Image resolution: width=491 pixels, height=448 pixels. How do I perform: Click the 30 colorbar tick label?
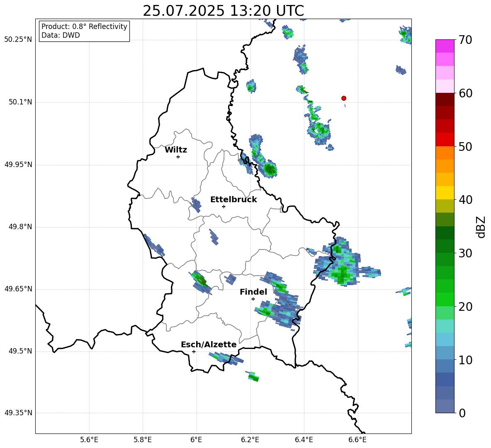tap(465, 253)
